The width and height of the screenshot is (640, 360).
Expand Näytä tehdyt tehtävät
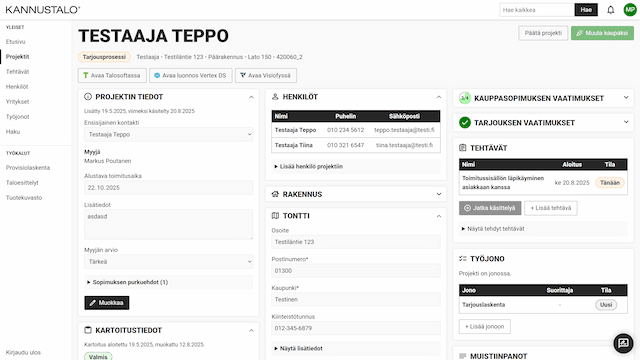543,229
